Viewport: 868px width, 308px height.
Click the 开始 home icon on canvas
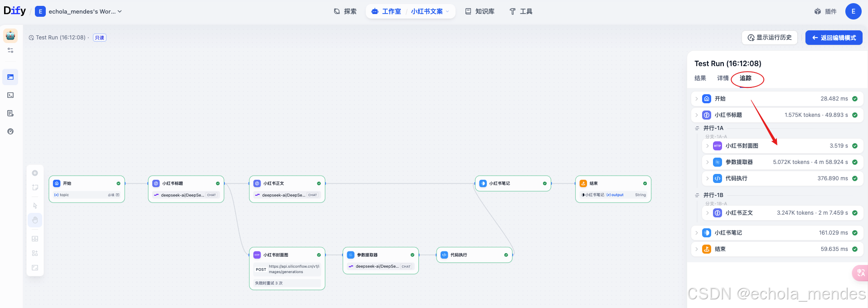pyautogui.click(x=57, y=183)
